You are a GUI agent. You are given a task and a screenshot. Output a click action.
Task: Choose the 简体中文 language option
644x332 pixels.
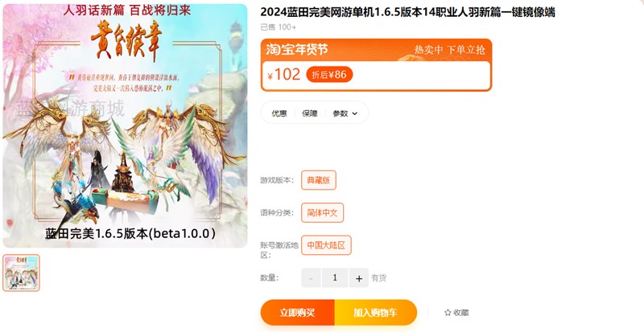tap(323, 212)
